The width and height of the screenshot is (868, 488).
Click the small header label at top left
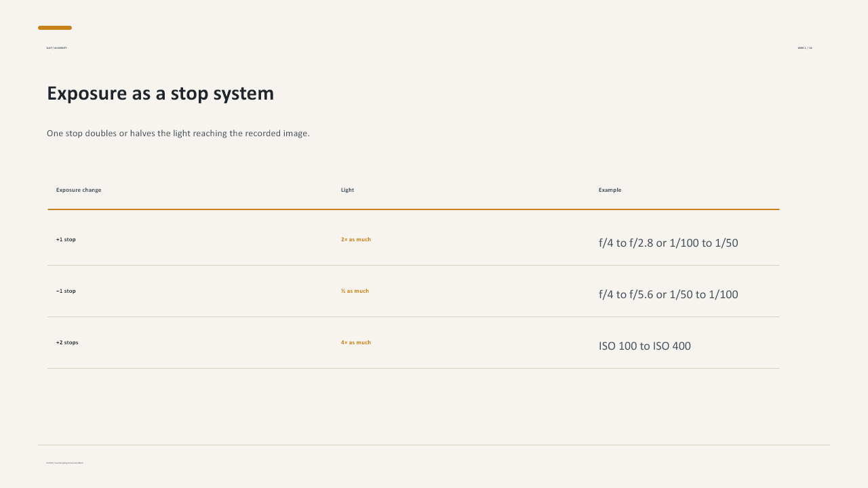point(56,48)
